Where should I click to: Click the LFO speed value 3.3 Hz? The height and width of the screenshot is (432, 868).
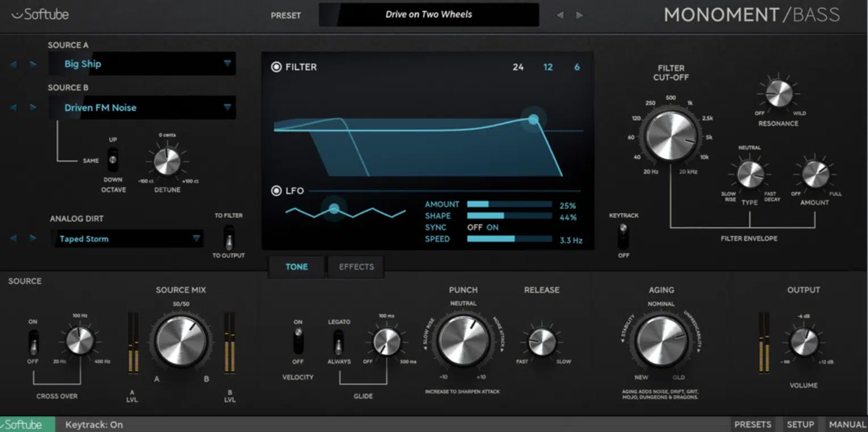(x=571, y=240)
